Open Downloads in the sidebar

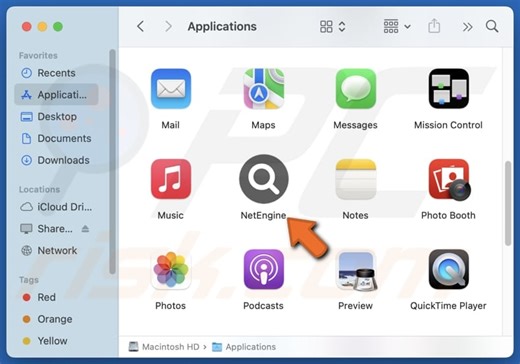tap(56, 160)
